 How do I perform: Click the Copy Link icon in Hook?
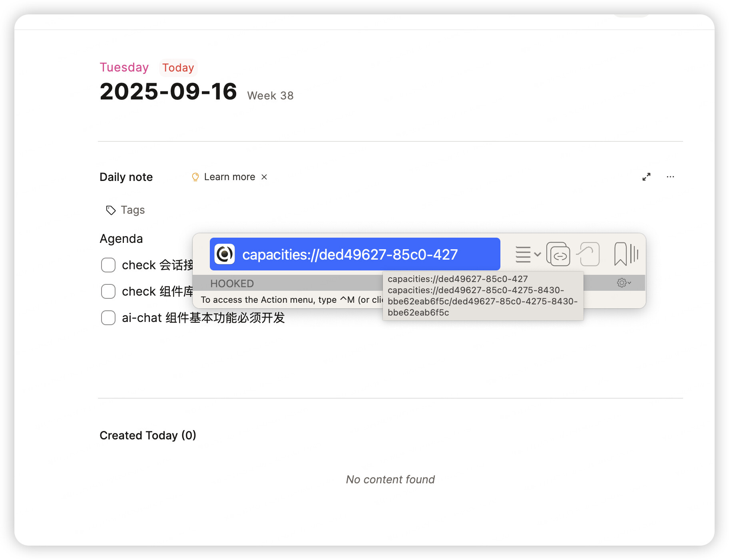click(558, 254)
